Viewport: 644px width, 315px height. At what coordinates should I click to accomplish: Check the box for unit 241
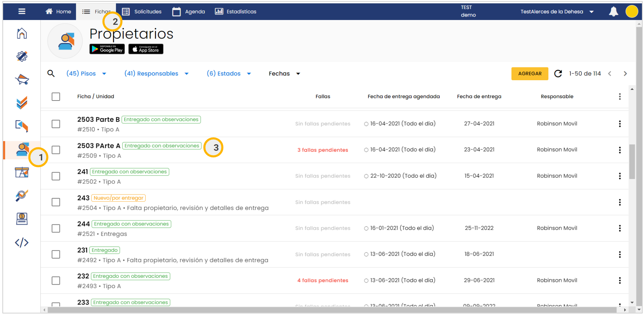(56, 176)
